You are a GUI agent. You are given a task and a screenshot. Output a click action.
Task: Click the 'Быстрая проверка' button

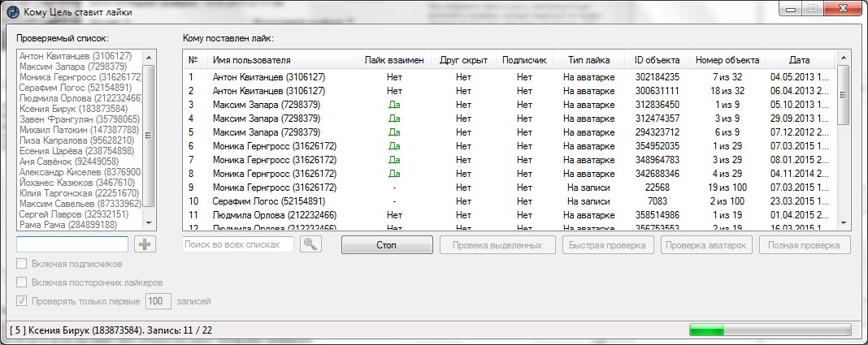coord(607,244)
